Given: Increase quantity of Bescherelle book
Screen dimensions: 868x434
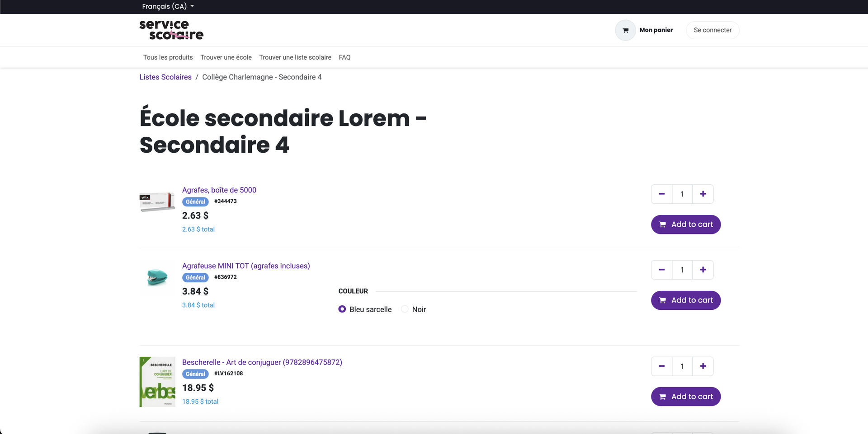Looking at the screenshot, I should [703, 366].
